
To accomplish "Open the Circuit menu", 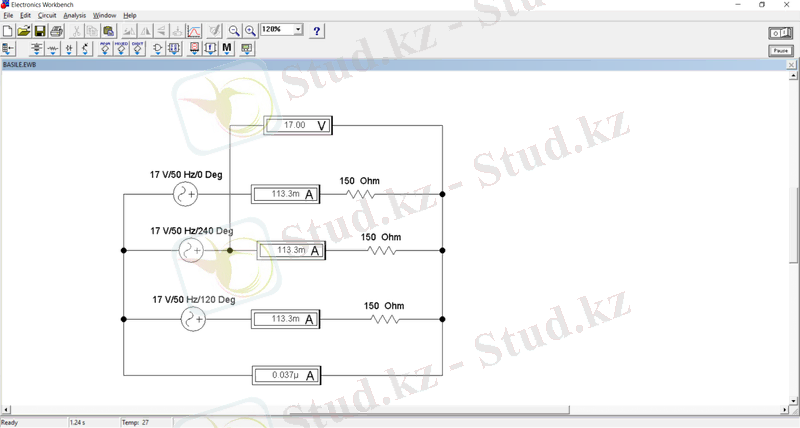I will [47, 15].
